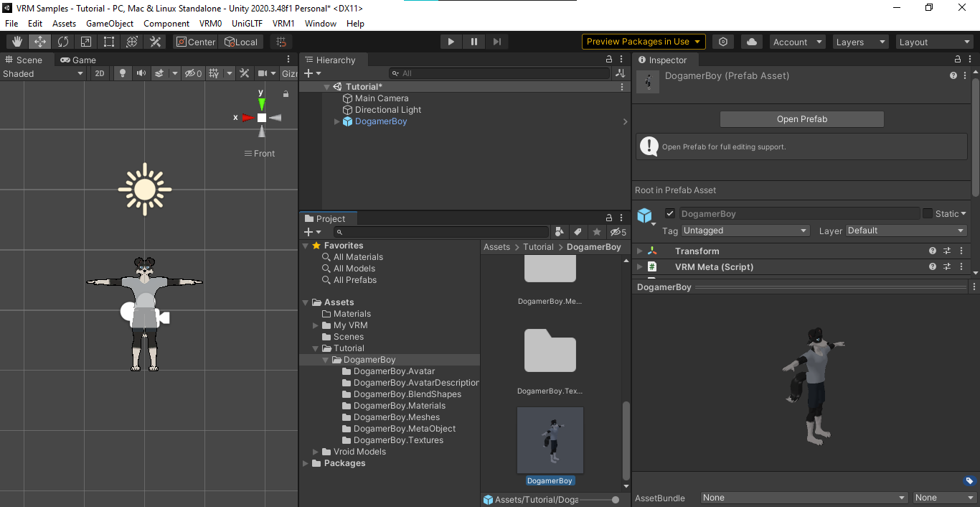This screenshot has width=980, height=507.
Task: Open the Layers dropdown in toolbar
Action: tap(860, 42)
